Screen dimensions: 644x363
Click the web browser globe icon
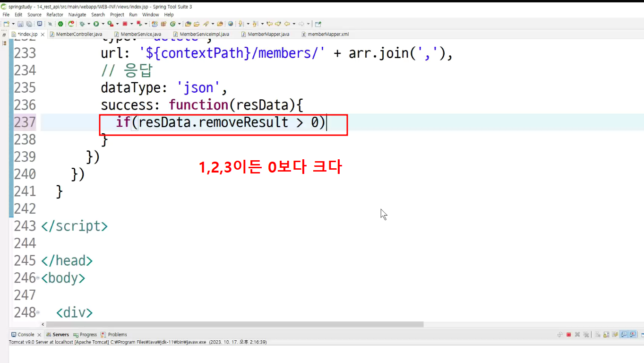pyautogui.click(x=231, y=24)
